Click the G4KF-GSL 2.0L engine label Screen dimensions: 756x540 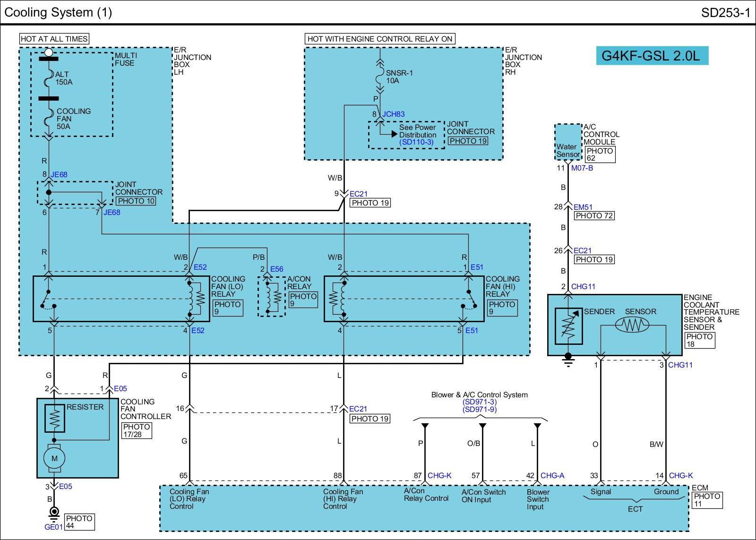(x=652, y=56)
